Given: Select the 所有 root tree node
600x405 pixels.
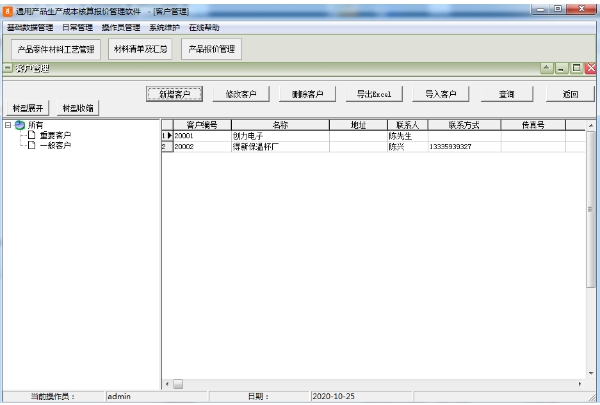Looking at the screenshot, I should 36,125.
